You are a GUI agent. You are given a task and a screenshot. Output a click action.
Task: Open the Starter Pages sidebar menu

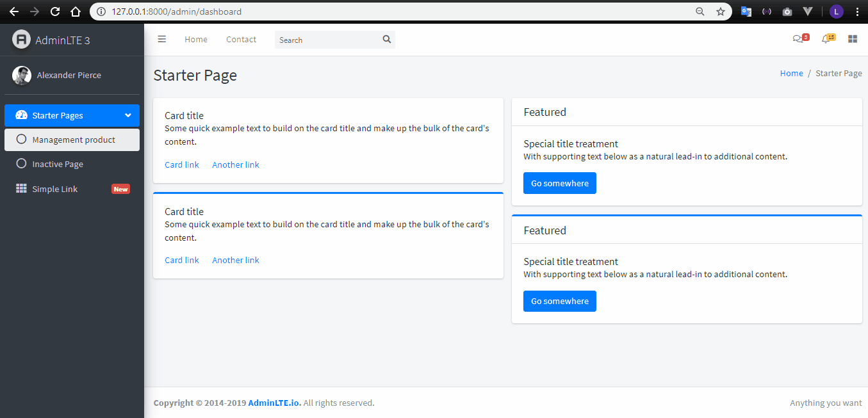point(58,116)
